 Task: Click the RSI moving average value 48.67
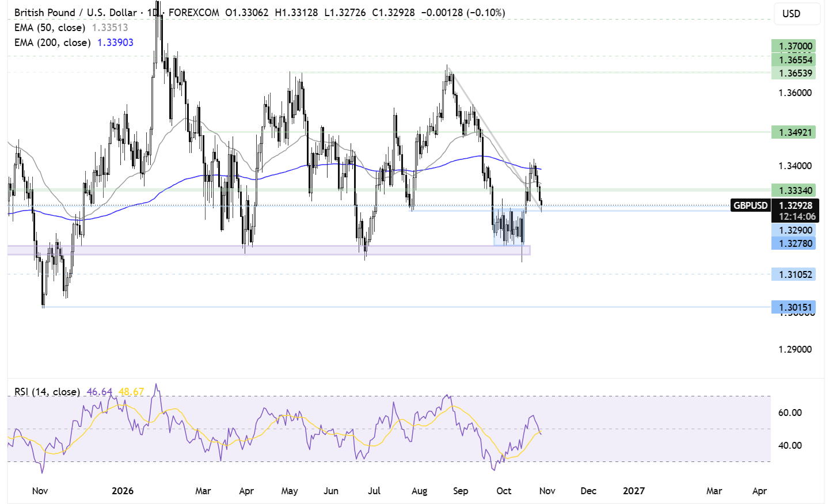[x=131, y=392]
